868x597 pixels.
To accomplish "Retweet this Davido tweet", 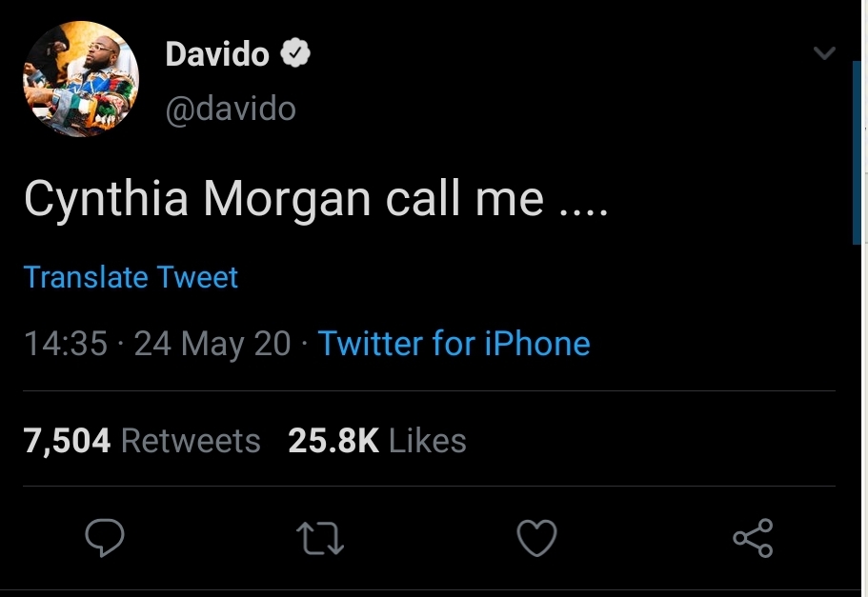I will 322,540.
